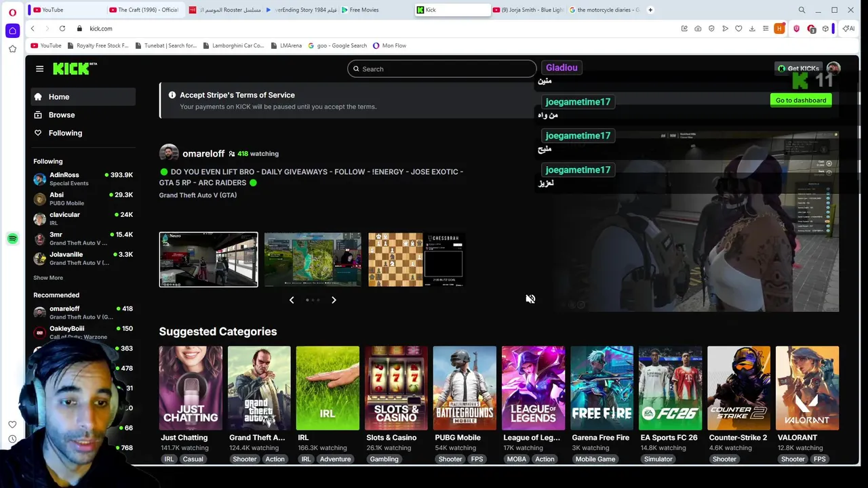Go back to previous page
Image resolution: width=868 pixels, height=488 pixels.
pos(33,28)
